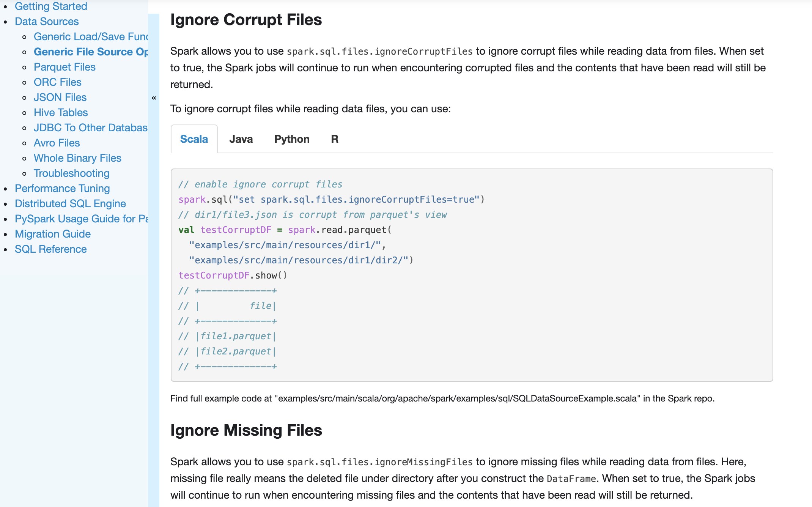Open the SQL Reference link
This screenshot has width=812, height=507.
[51, 249]
